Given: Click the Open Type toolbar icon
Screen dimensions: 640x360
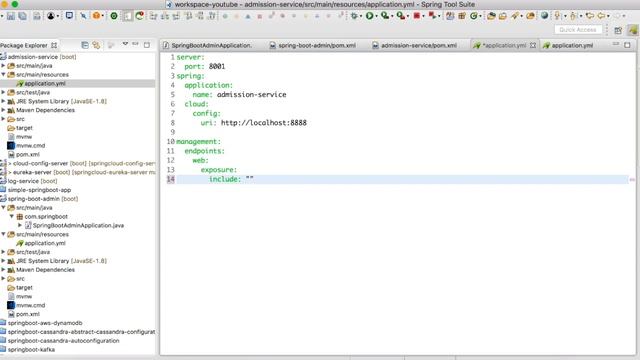Looking at the screenshot, I should 491,16.
